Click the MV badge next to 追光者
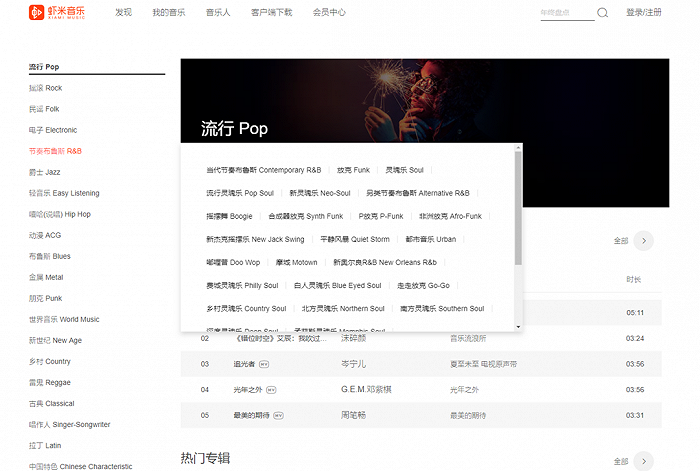This screenshot has height=471, width=700. click(x=264, y=364)
